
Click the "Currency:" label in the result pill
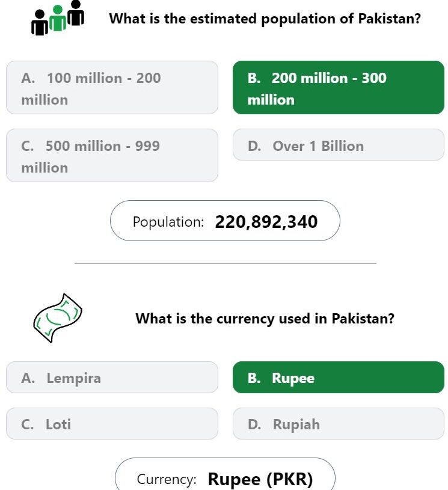click(x=167, y=479)
